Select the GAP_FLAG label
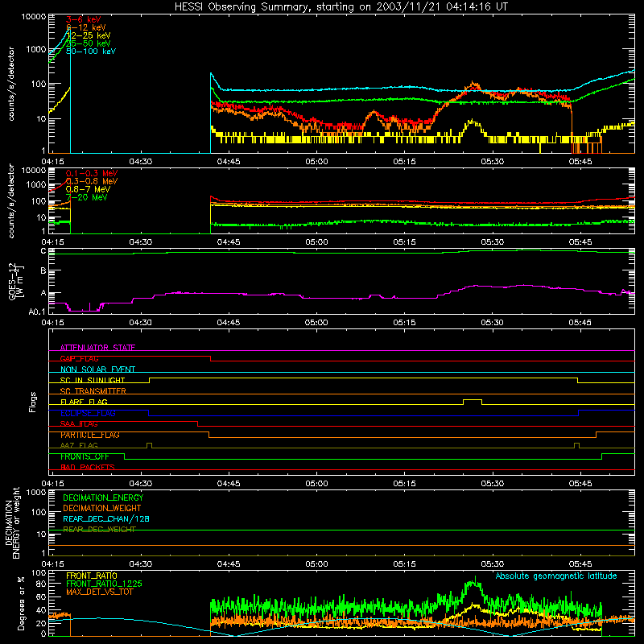 [x=79, y=358]
